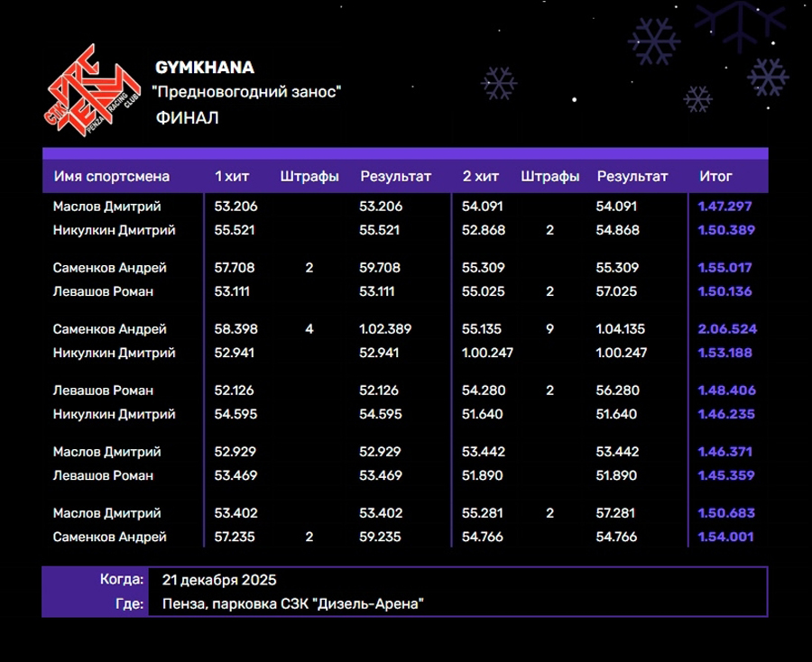
Task: Select the GYMKHANA title text
Action: (205, 68)
